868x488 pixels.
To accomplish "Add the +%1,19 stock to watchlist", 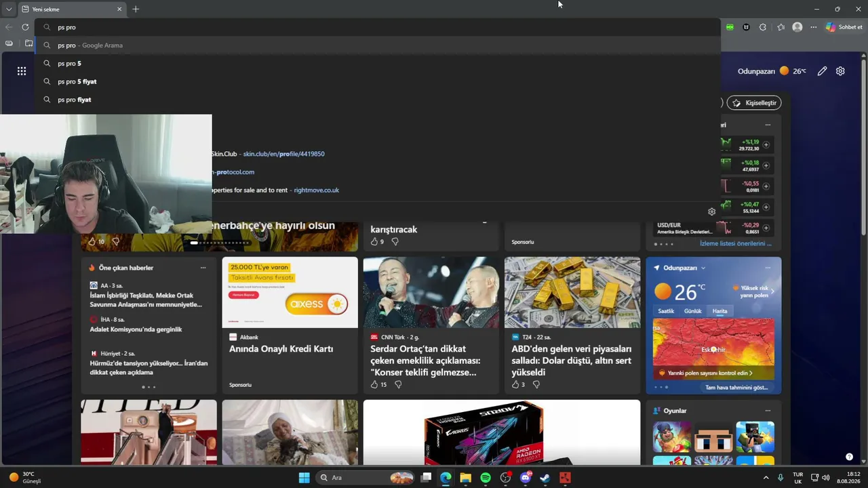I will point(766,144).
